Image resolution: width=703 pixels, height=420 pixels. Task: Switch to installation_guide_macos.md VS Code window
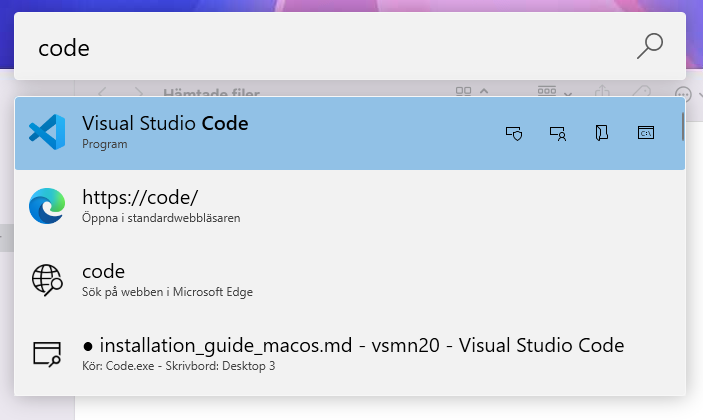click(x=350, y=354)
